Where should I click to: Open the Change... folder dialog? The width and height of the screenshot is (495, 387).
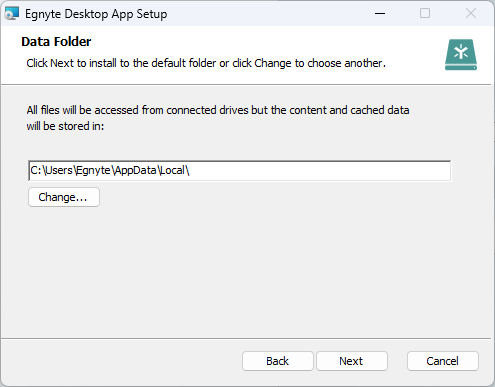coord(64,197)
